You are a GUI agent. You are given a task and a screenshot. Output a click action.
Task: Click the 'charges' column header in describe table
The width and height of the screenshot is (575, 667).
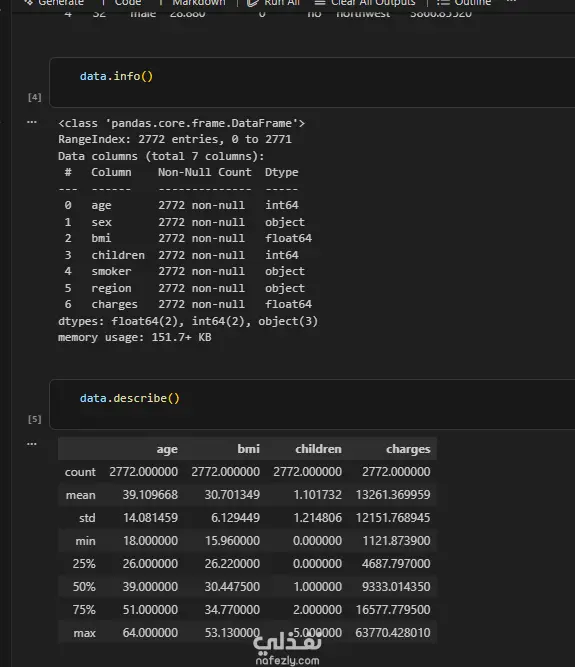pos(408,449)
